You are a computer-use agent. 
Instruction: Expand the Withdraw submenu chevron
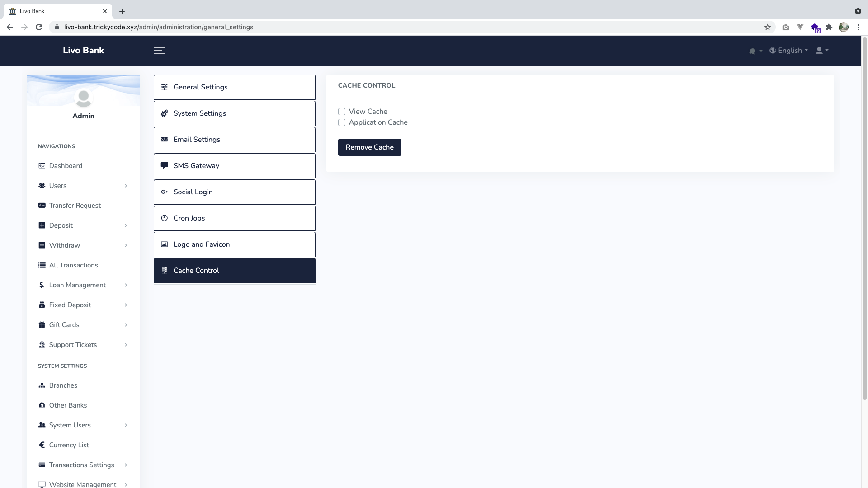pos(126,245)
